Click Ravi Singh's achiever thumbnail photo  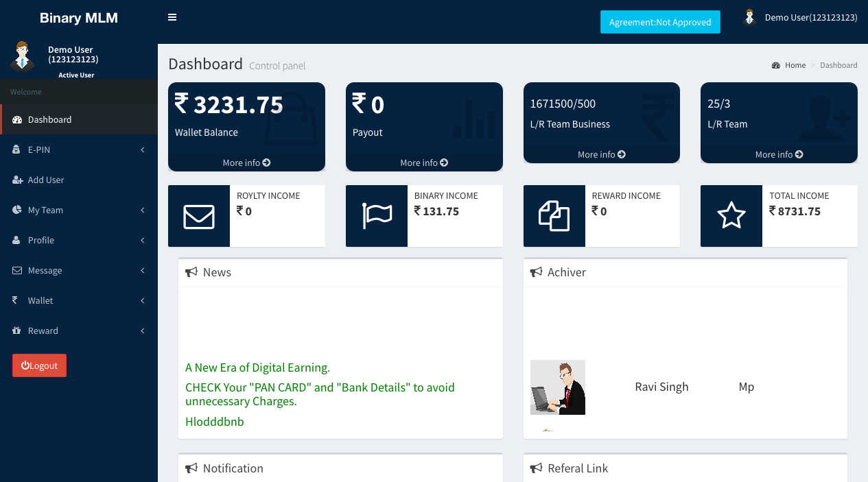(558, 387)
